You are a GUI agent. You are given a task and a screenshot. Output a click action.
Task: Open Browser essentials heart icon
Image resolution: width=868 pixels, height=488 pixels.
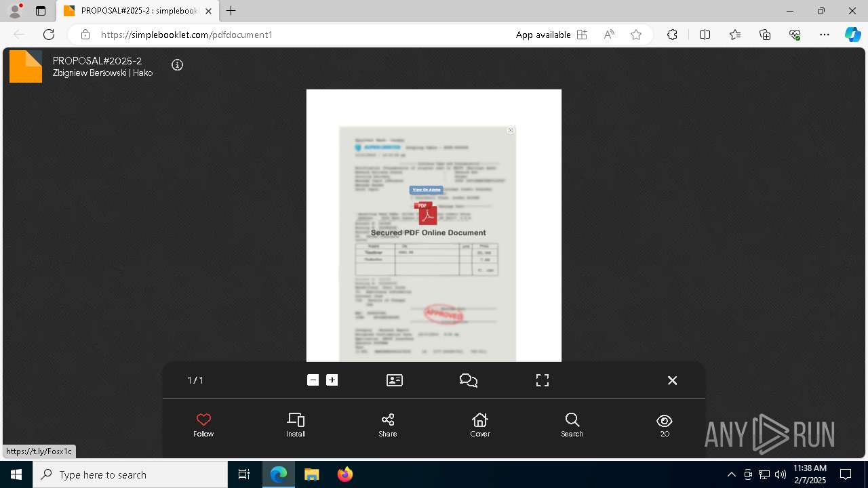coord(795,35)
